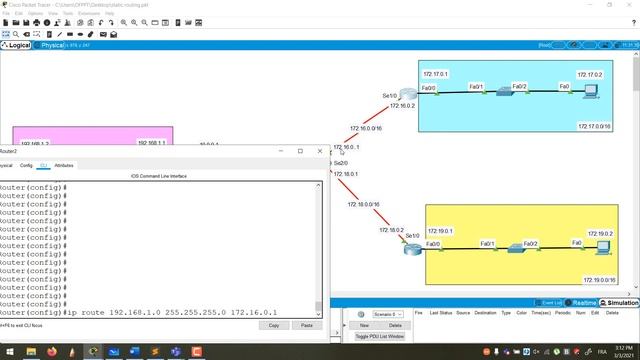640x360 pixels.
Task: Zoom in on the workspace
Action: pyautogui.click(x=124, y=23)
